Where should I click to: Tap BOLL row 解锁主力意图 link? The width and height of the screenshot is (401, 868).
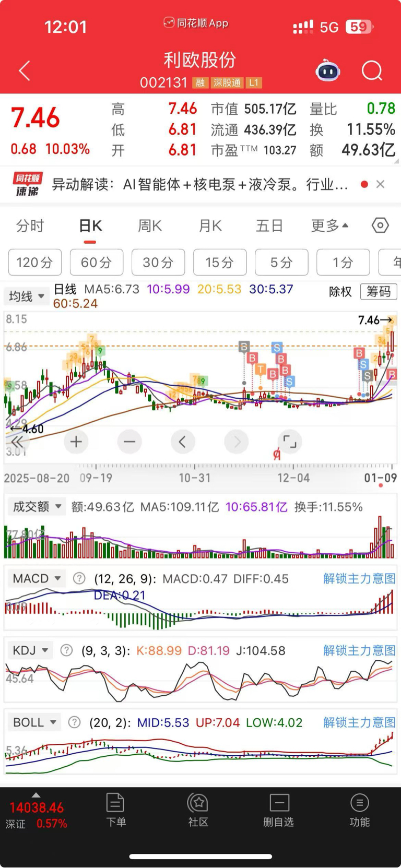(x=359, y=722)
